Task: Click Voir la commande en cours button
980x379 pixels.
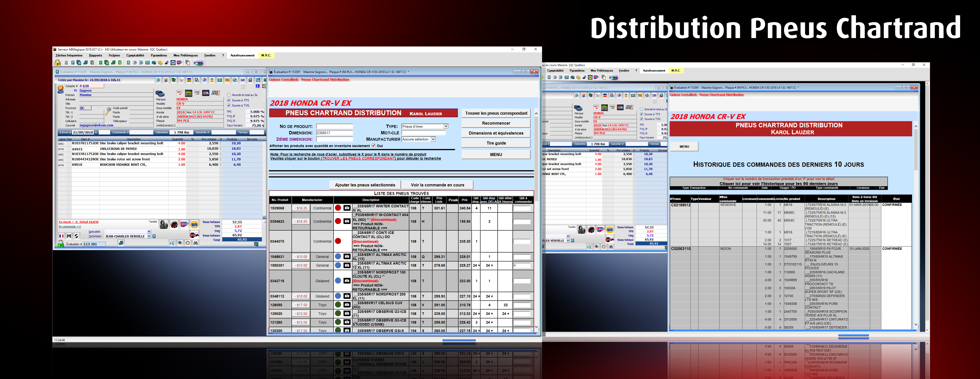Action: point(437,185)
